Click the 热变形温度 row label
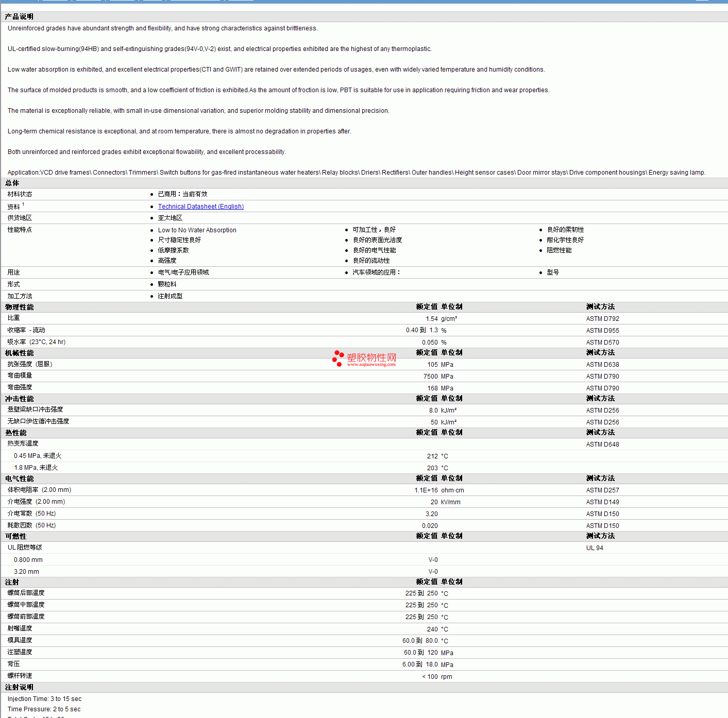 pos(23,443)
